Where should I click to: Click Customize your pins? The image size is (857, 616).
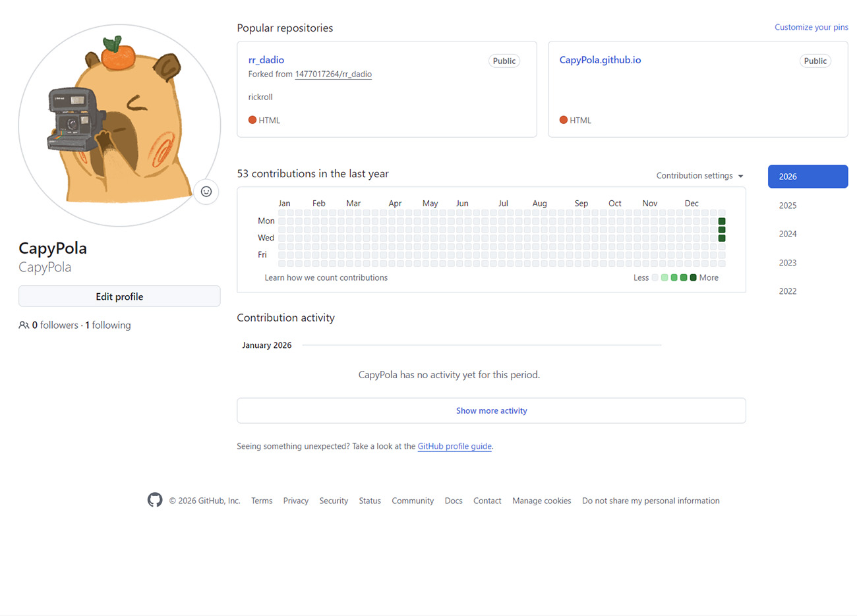coord(811,27)
